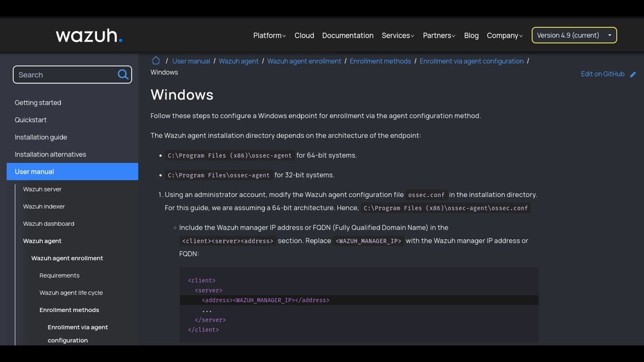Open Enrollment via agent configuration breadcrumb
The height and width of the screenshot is (362, 644).
[x=471, y=61]
